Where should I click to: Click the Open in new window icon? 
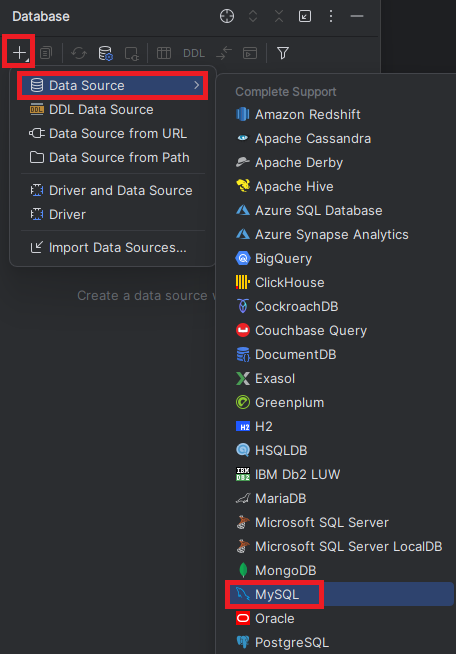tap(305, 16)
